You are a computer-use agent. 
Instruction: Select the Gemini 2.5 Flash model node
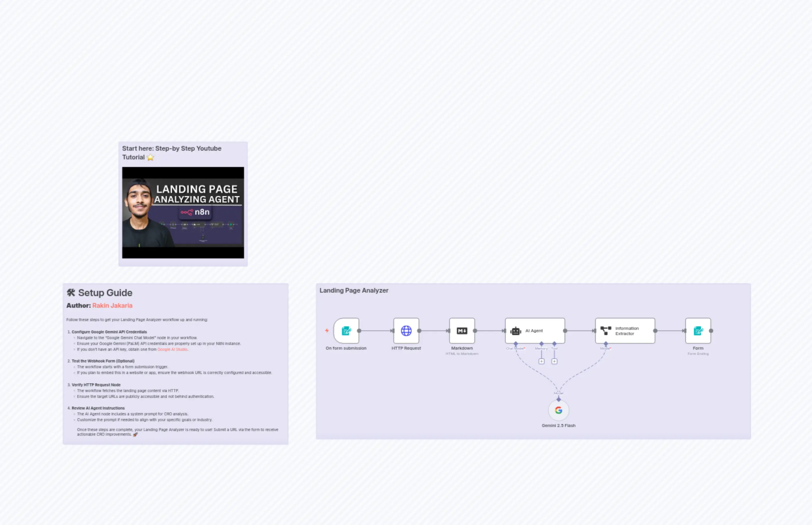(559, 410)
